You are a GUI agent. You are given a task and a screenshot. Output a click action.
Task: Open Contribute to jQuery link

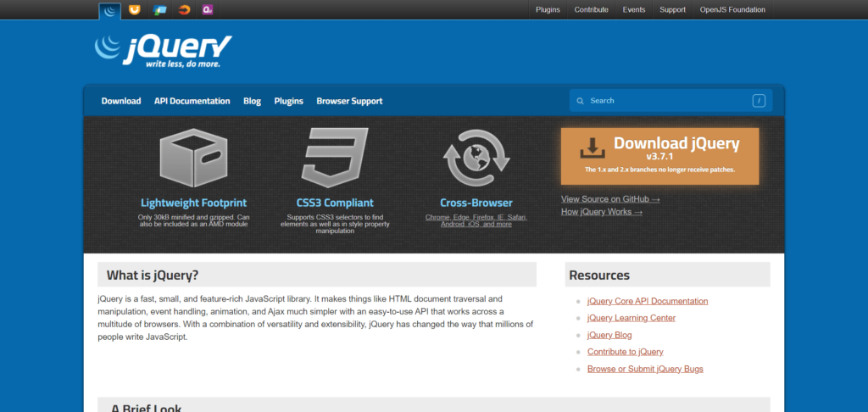[626, 352]
